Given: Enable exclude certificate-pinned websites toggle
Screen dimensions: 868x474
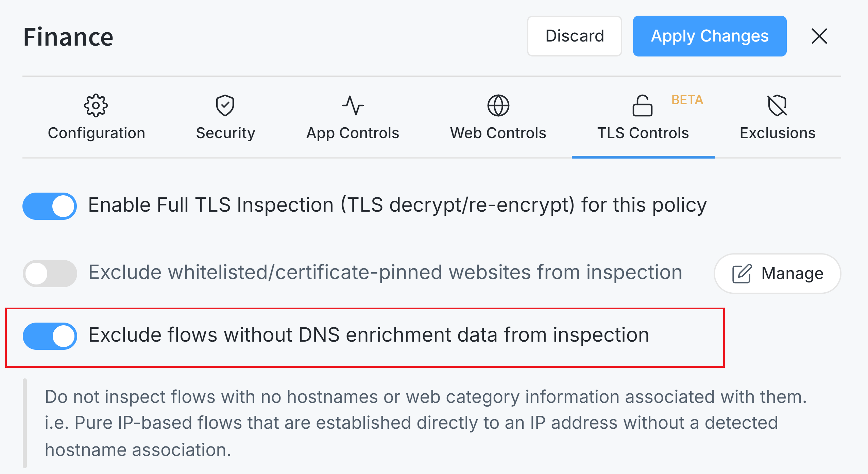Looking at the screenshot, I should click(50, 274).
